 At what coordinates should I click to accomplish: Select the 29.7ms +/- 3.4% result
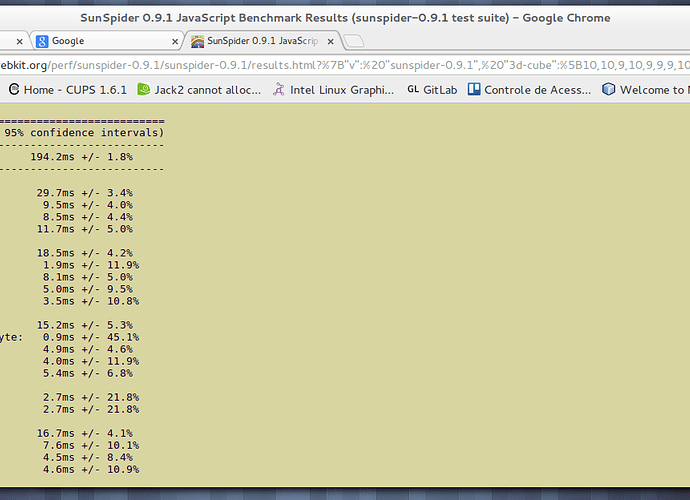(84, 193)
